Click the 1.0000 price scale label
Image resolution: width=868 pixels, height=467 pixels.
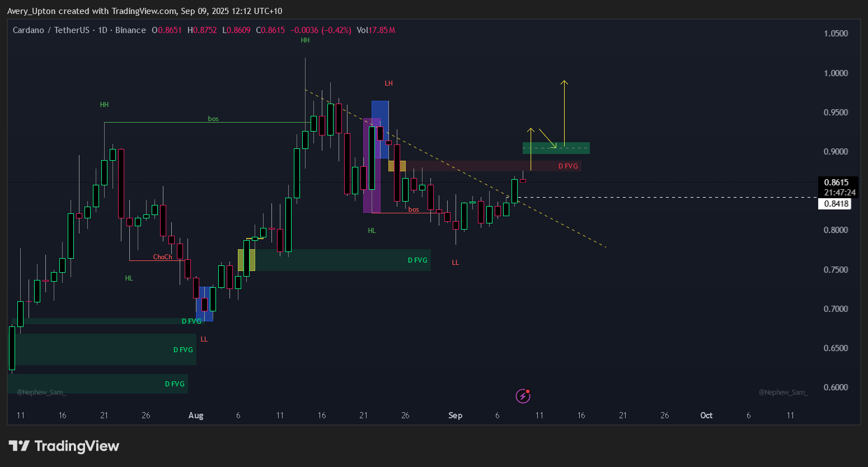pyautogui.click(x=836, y=73)
